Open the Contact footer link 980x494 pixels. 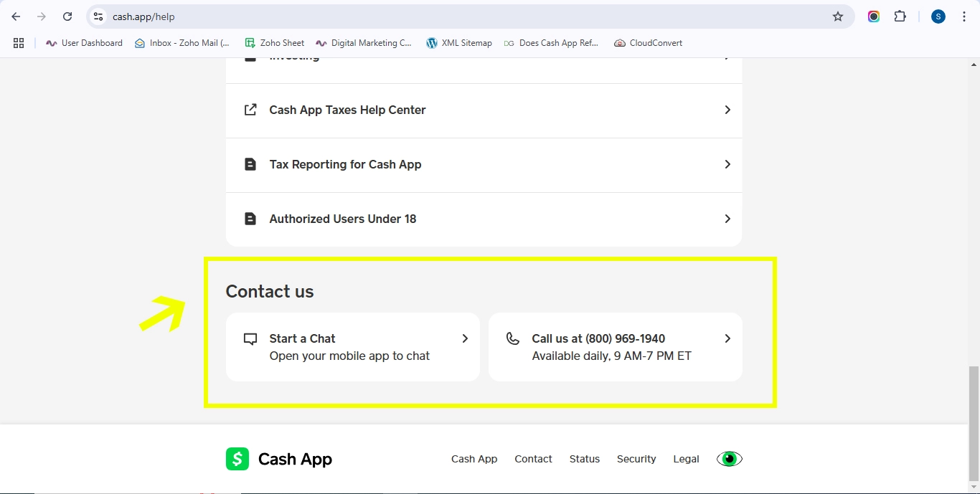[533, 459]
